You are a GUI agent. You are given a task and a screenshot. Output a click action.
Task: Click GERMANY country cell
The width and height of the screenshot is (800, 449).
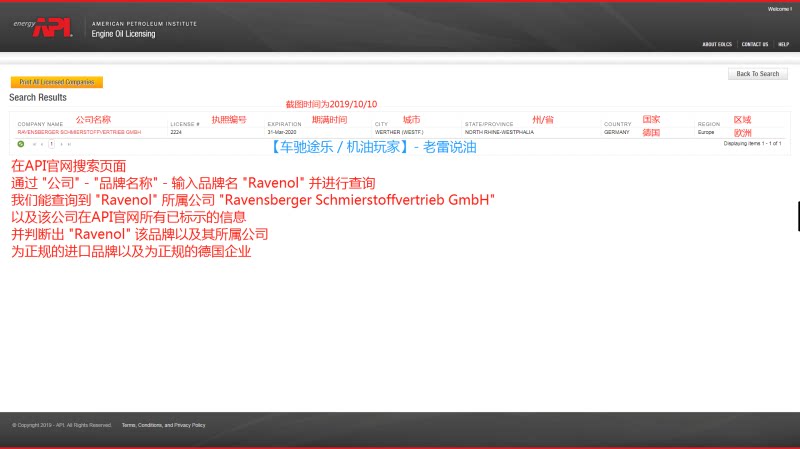pyautogui.click(x=616, y=132)
